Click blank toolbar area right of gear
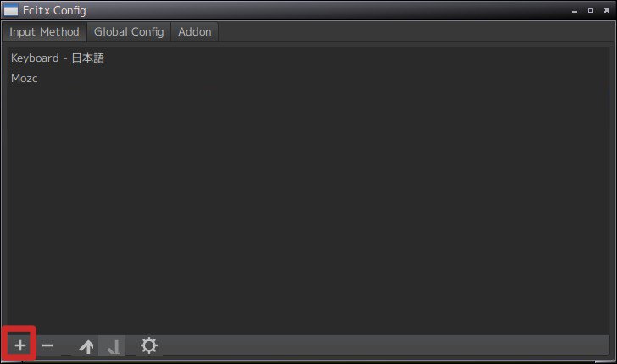Image resolution: width=617 pixels, height=364 pixels. click(x=386, y=345)
